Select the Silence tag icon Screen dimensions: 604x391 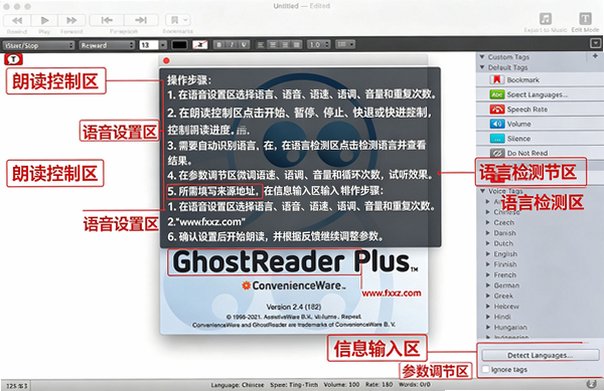(x=497, y=138)
